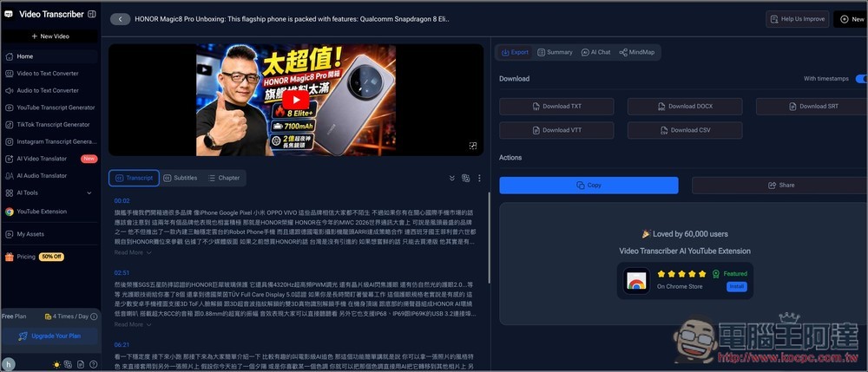868x372 pixels.
Task: Click Upgrade Your Plan
Action: (49, 336)
